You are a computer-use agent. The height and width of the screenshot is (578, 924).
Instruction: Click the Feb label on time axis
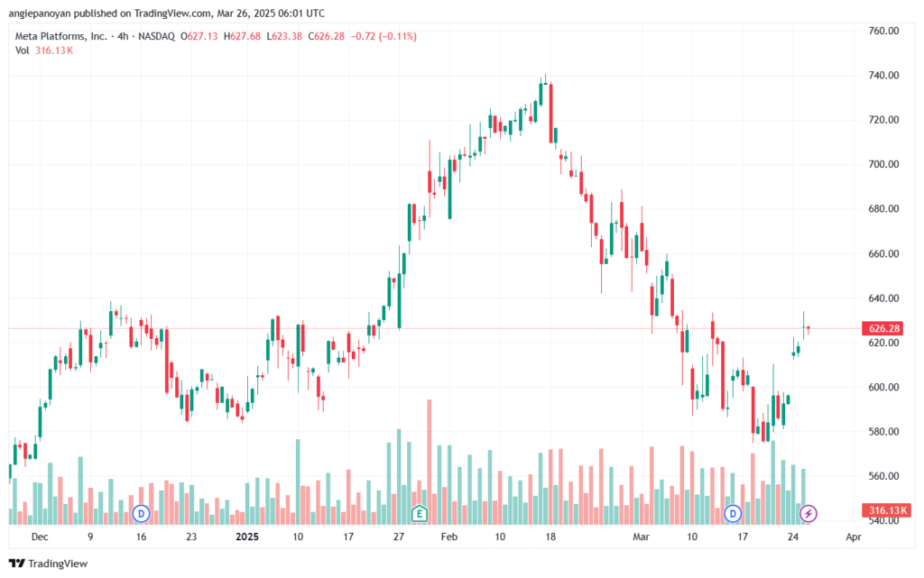tap(449, 537)
